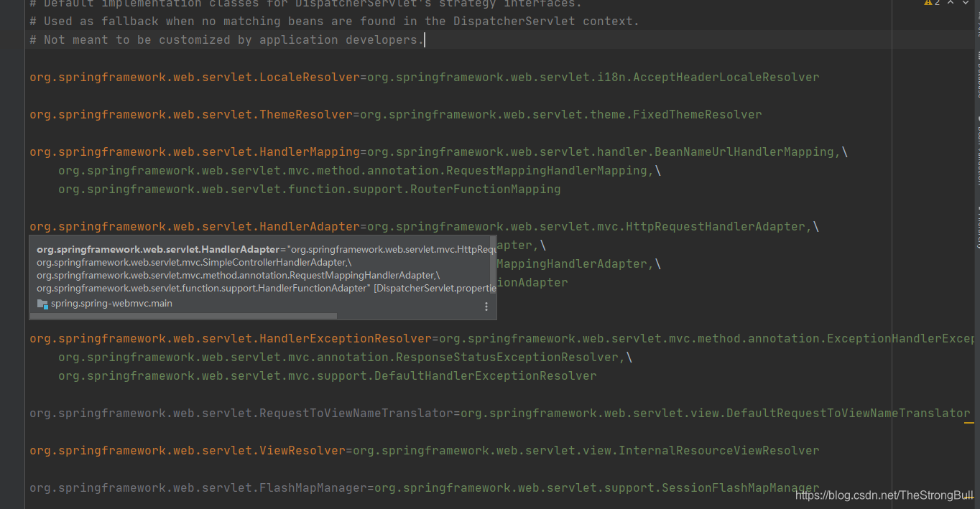Click the DefaultRequestToViewNameTranslator value
This screenshot has height=509, width=980.
click(x=716, y=413)
